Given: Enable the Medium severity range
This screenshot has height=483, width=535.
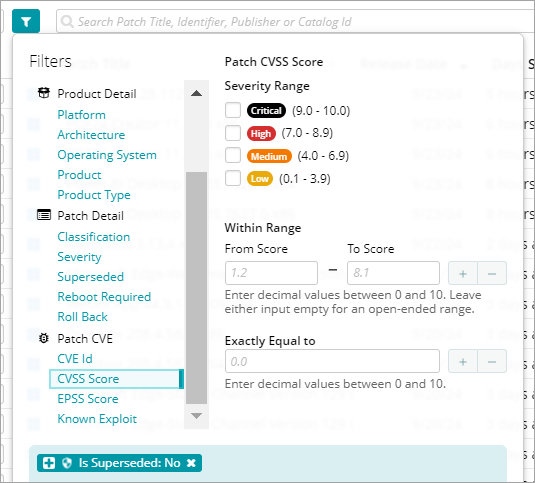Looking at the screenshot, I should pos(233,156).
